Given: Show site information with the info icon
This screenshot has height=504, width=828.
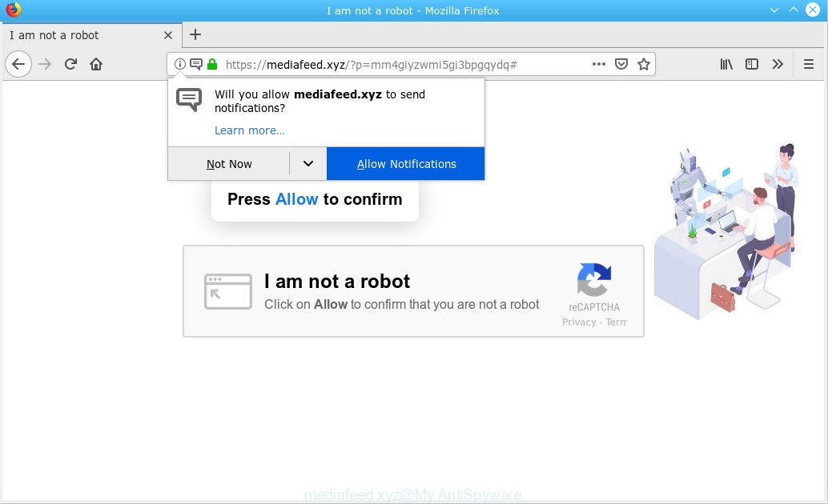Looking at the screenshot, I should point(180,64).
